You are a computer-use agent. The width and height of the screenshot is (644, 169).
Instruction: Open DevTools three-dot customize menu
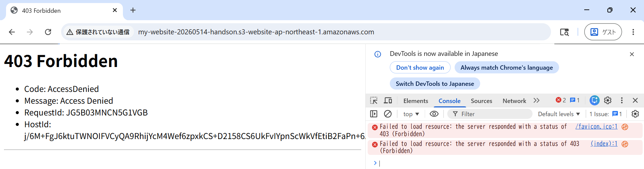pos(622,100)
